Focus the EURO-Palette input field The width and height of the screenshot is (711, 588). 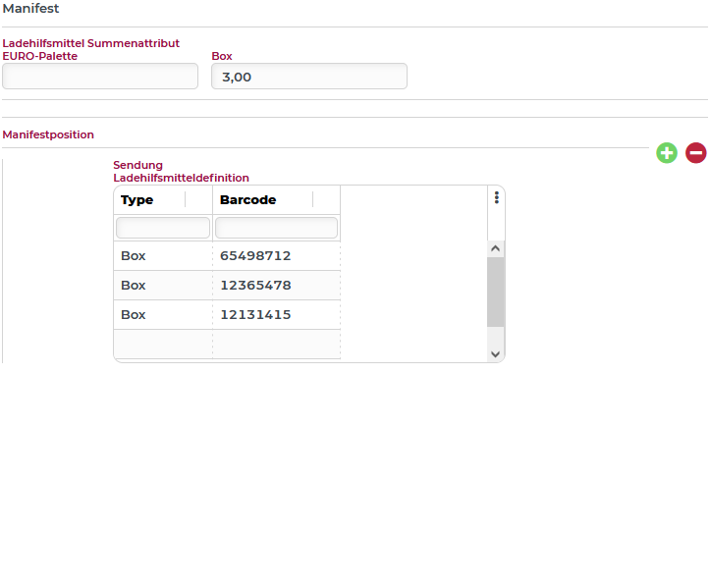100,77
